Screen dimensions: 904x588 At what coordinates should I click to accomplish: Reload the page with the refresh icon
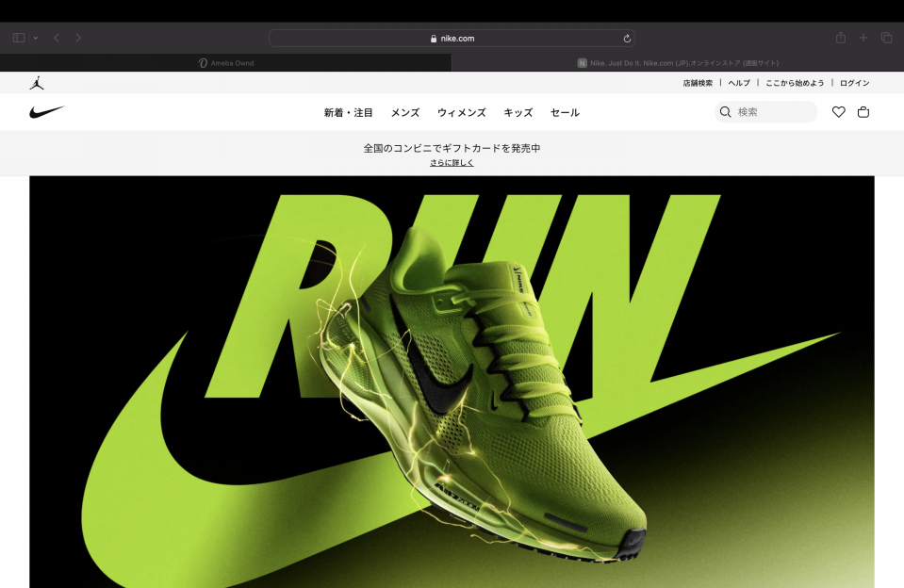(627, 39)
